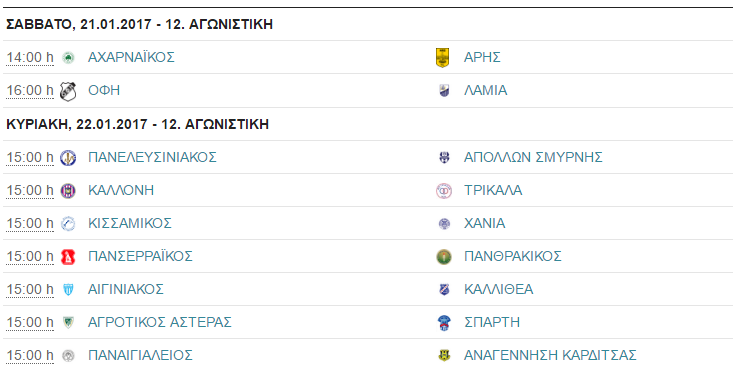Click the ΛΑΜΙΑ team name
The image size is (733, 369).
(485, 90)
